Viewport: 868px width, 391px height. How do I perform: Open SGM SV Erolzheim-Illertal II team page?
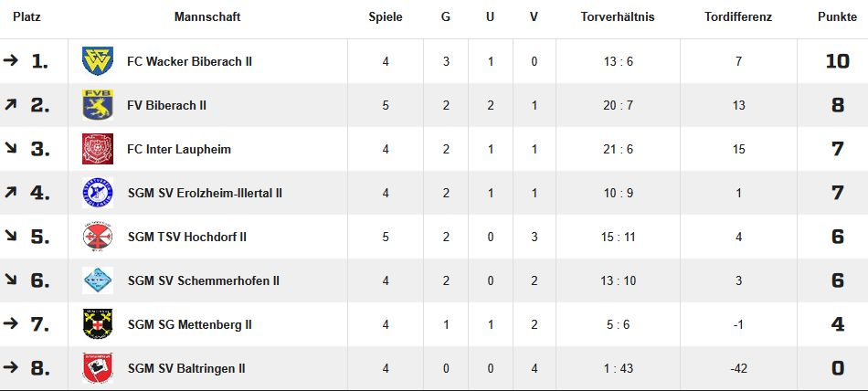pyautogui.click(x=205, y=193)
